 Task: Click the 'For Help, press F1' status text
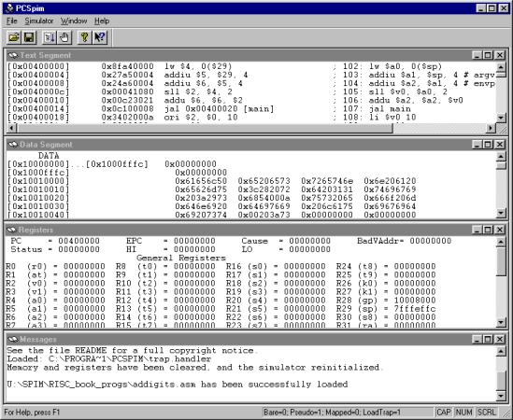(32, 413)
